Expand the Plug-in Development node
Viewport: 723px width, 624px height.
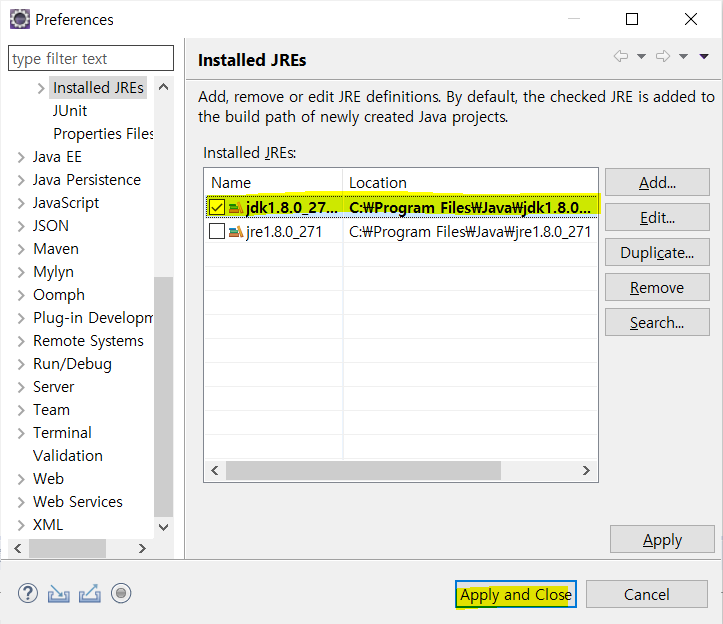[21, 318]
